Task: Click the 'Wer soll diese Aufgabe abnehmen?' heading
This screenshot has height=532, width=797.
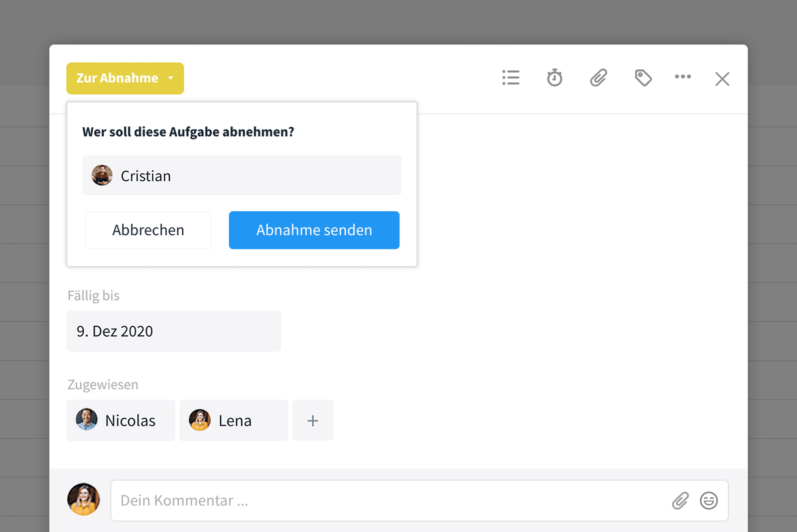Action: pos(188,132)
